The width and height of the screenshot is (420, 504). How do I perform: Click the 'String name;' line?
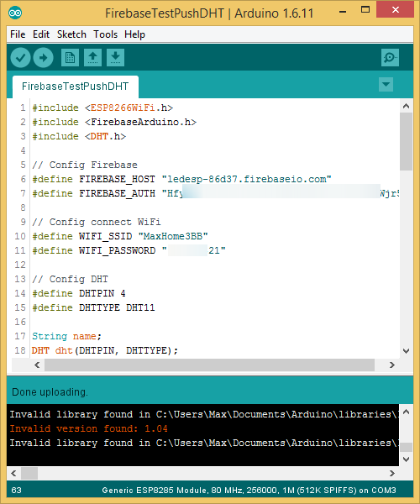click(x=67, y=336)
